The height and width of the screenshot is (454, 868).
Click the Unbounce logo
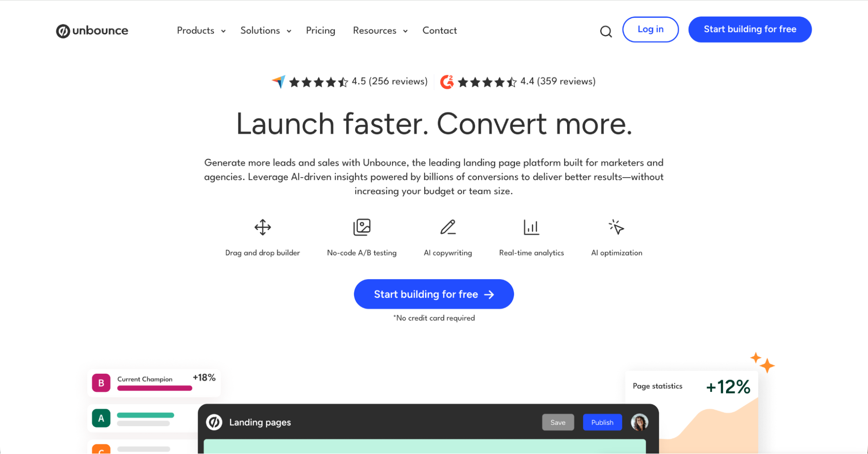click(92, 30)
